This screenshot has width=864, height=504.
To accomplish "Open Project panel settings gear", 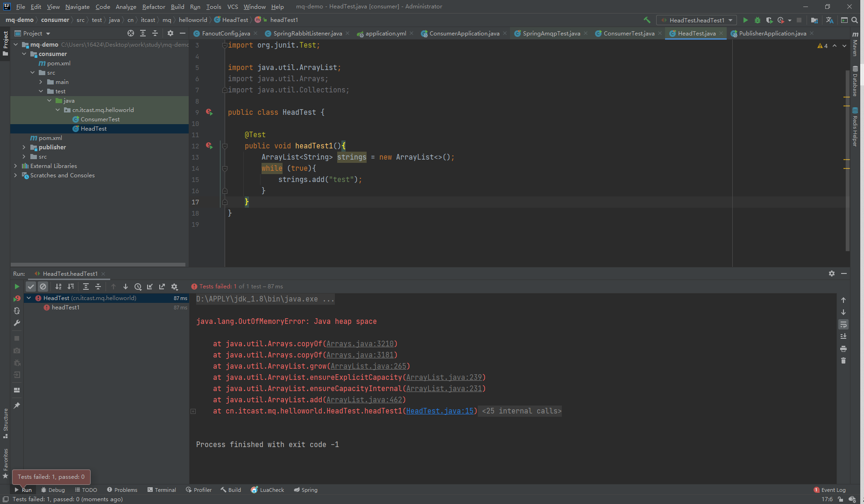I will 170,33.
